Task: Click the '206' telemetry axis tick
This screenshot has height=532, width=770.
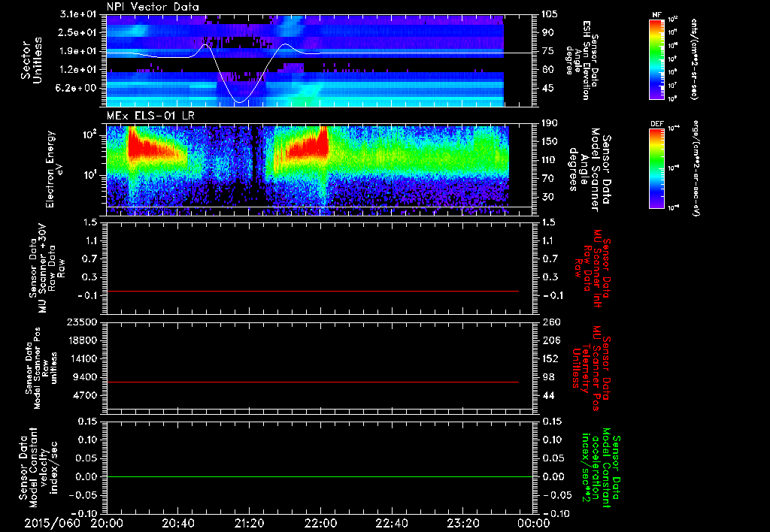Action: pyautogui.click(x=551, y=340)
